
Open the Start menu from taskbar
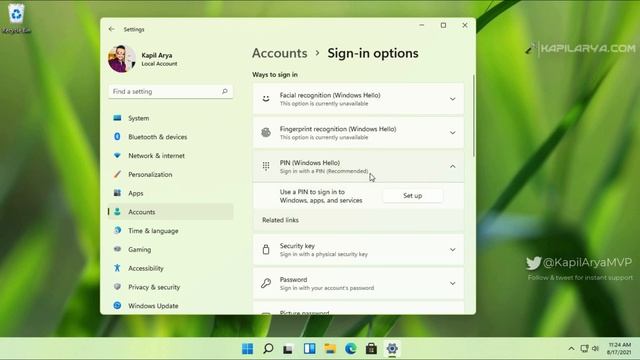pos(247,349)
